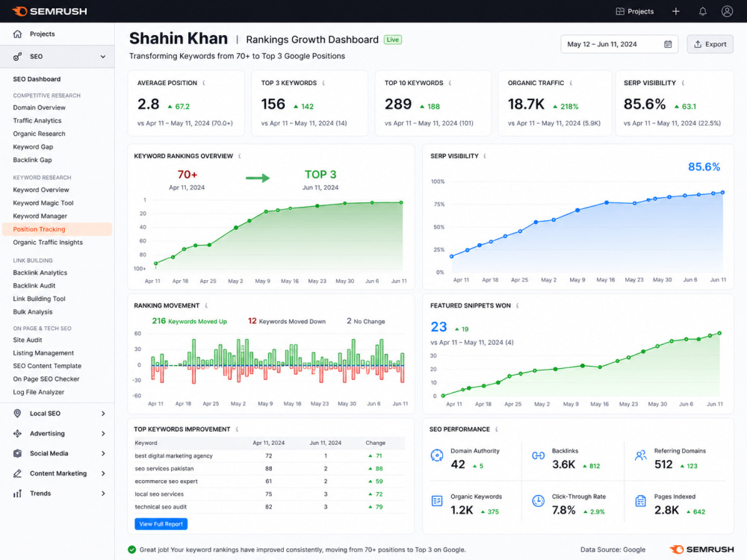Open Traffic Analytics in sidebar

[x=37, y=121]
